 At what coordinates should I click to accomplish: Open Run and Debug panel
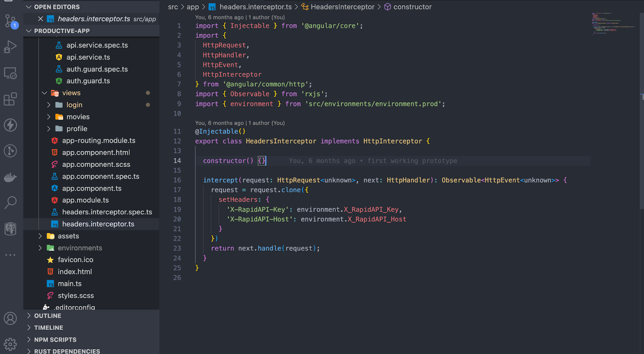pos(10,47)
